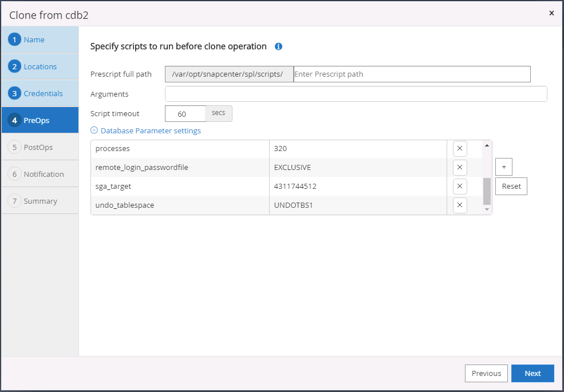564x392 pixels.
Task: Click the Script timeout value field
Action: coord(185,114)
